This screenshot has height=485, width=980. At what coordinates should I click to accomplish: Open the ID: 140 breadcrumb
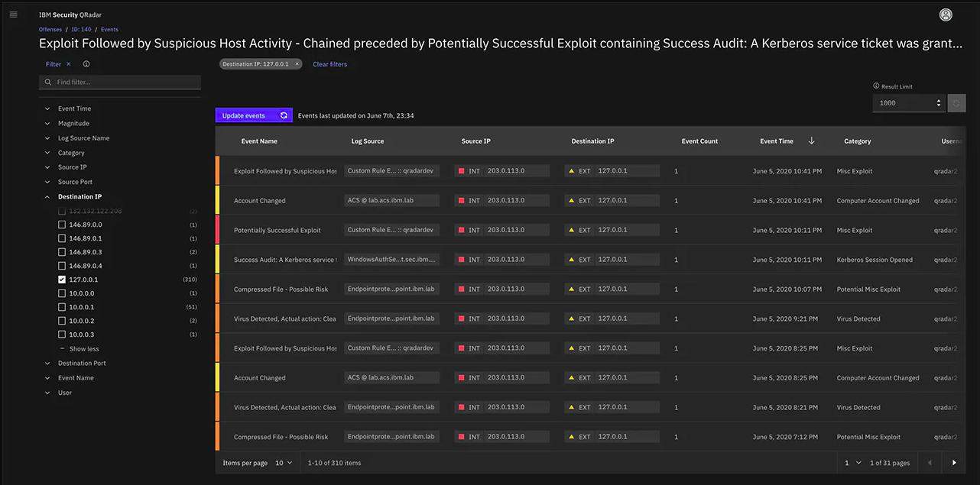[x=81, y=29]
